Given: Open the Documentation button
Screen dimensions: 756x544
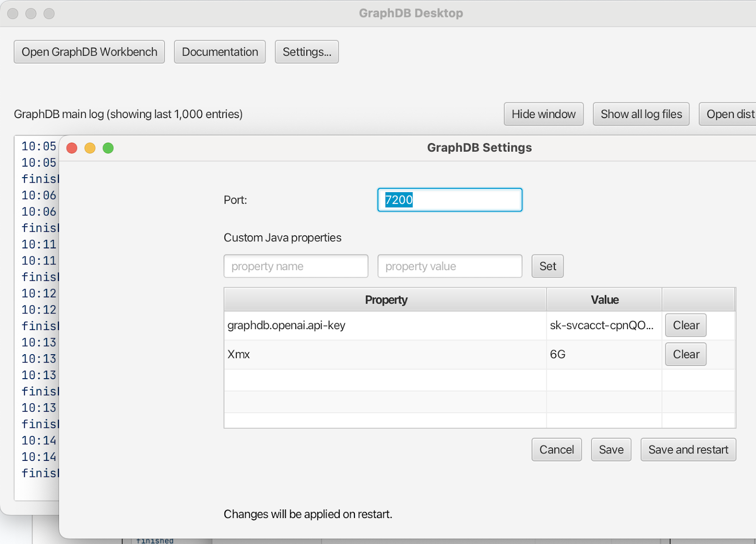Looking at the screenshot, I should (x=220, y=52).
